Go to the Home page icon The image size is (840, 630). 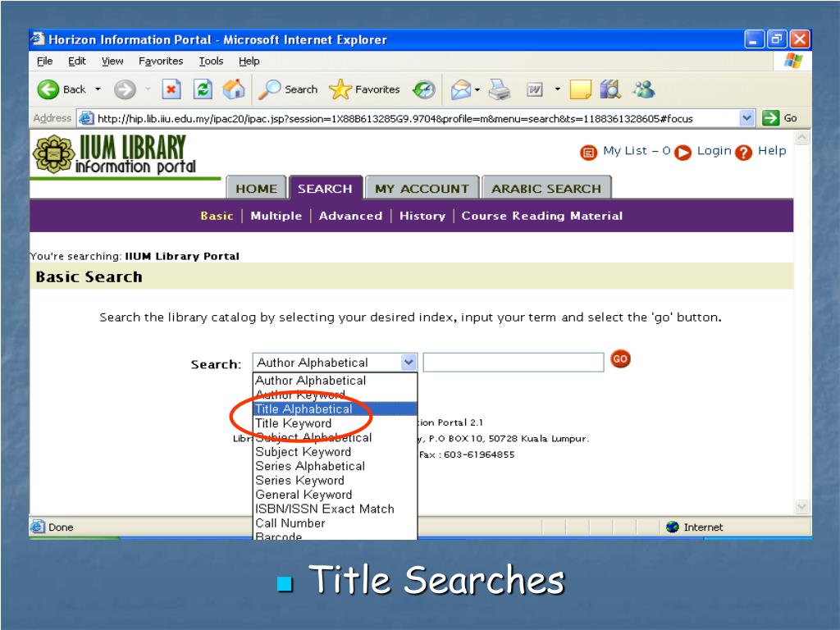click(234, 89)
